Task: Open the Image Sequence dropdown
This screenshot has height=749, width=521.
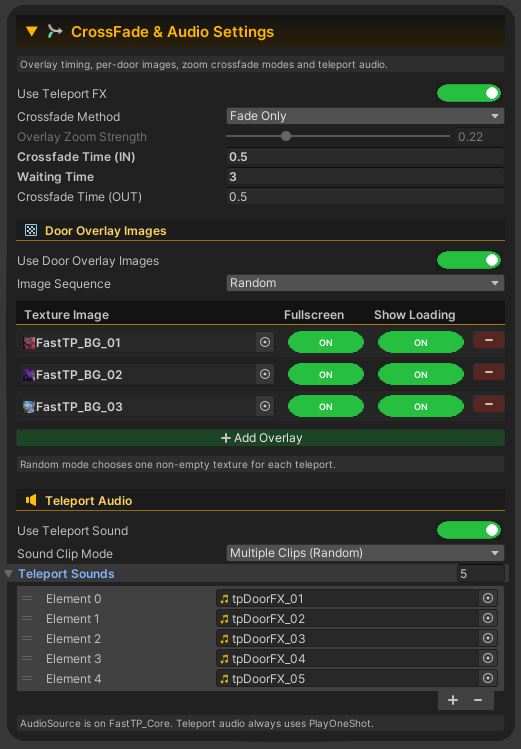Action: click(x=365, y=283)
